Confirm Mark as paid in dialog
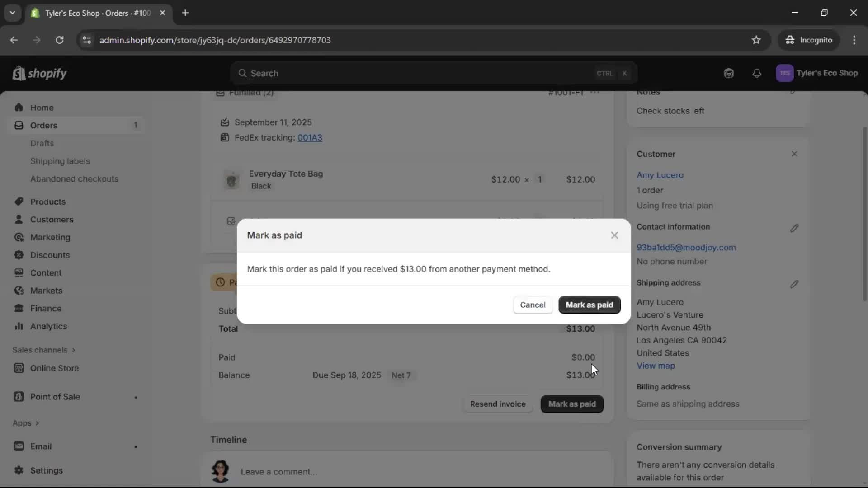This screenshot has width=868, height=488. 590,305
